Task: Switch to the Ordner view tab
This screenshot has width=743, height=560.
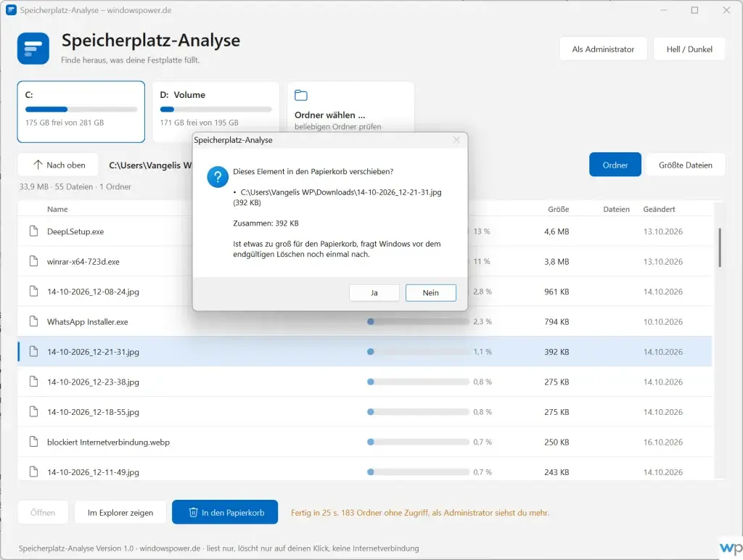Action: coord(615,165)
